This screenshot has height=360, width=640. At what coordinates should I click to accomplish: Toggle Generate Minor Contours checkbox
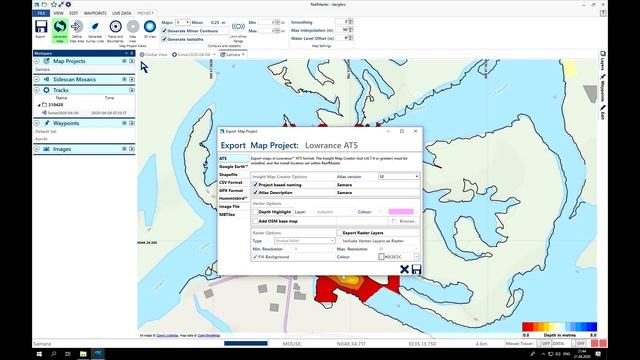[x=164, y=31]
